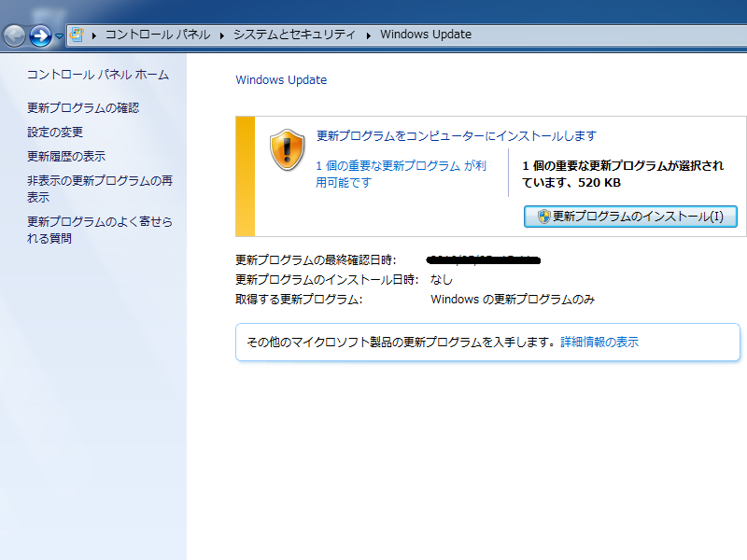
Task: Expand the arrow before コントロール パネル breadcrumb
Action: (94, 35)
